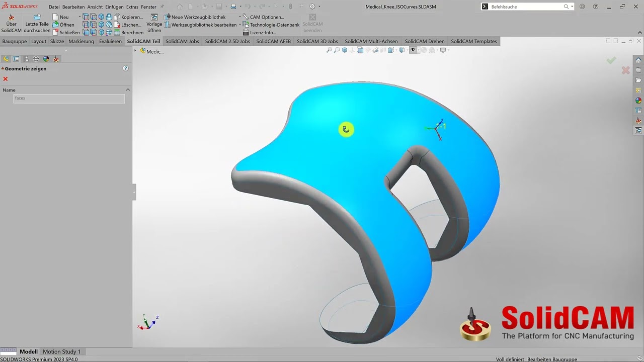Image resolution: width=644 pixels, height=362 pixels.
Task: Open help for Geometrie zeigen
Action: click(x=126, y=68)
